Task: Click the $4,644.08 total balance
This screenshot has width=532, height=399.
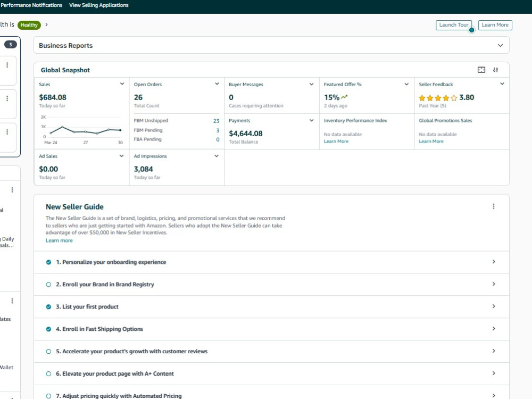Action: coord(246,134)
